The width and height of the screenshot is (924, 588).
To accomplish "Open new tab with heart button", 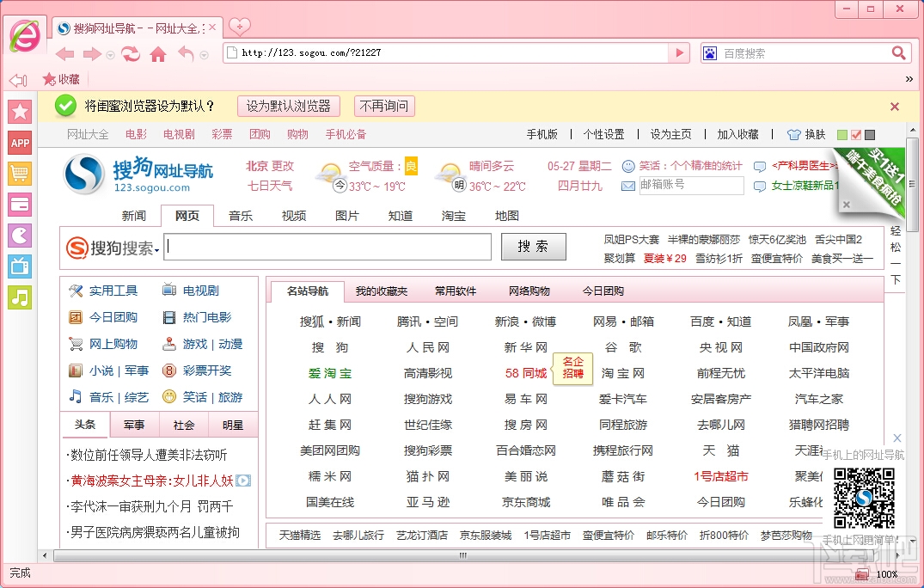I will pyautogui.click(x=239, y=27).
